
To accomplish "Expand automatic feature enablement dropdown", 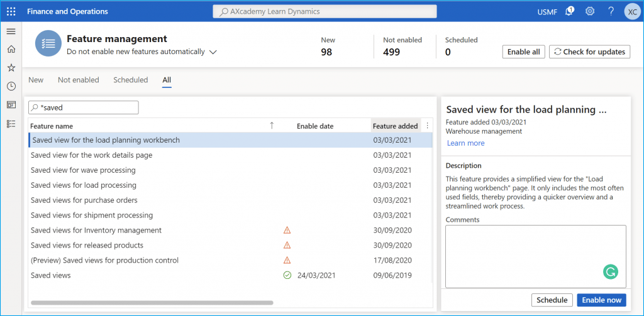I will tap(213, 52).
